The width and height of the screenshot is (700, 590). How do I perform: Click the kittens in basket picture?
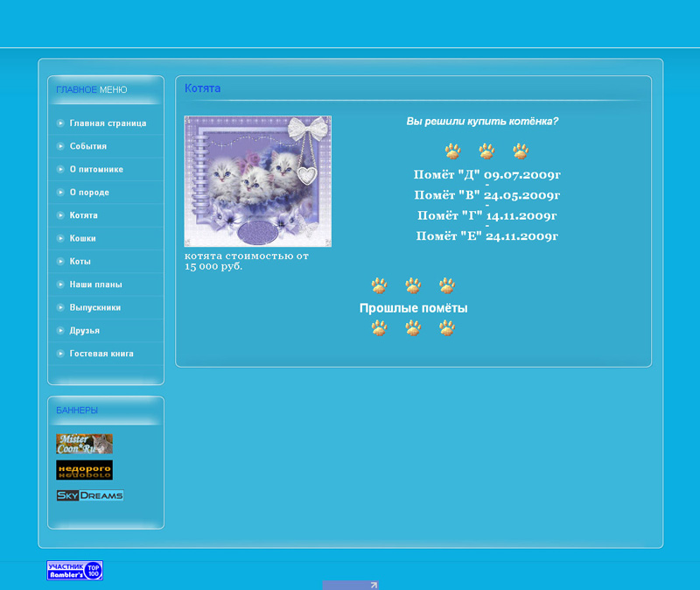pyautogui.click(x=257, y=181)
